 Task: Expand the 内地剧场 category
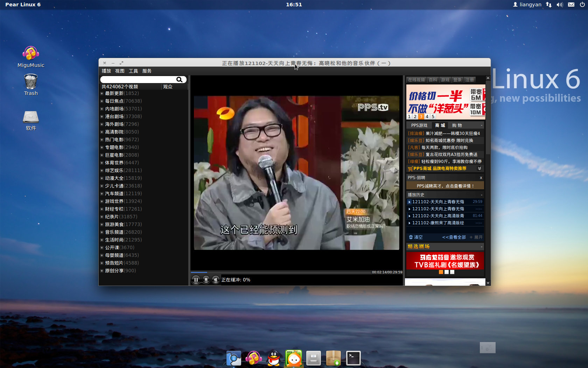coord(102,109)
